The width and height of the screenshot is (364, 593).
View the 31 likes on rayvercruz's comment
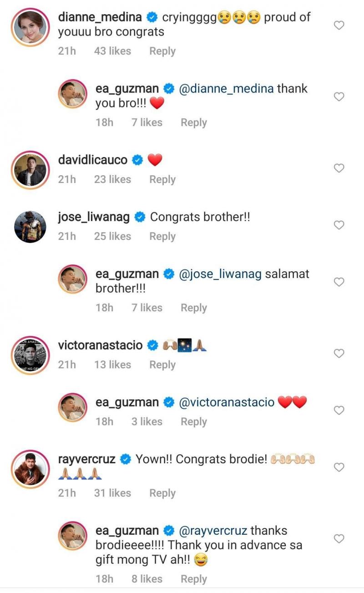click(112, 493)
